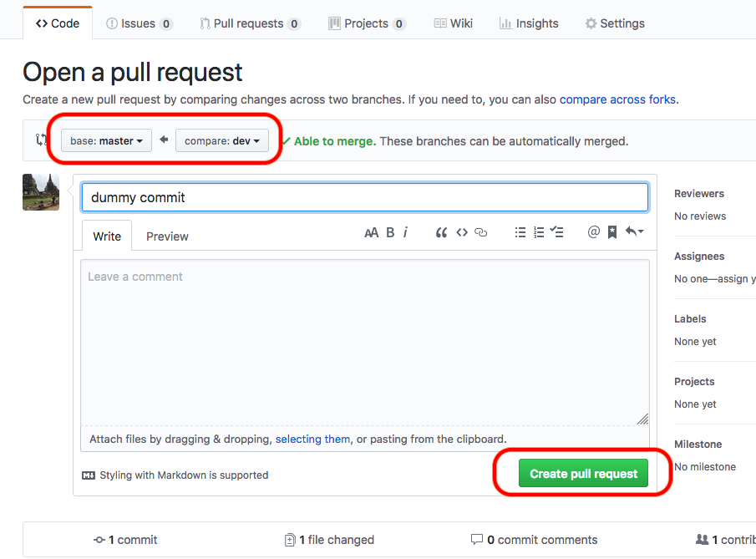The width and height of the screenshot is (756, 559).
Task: Open the Assignees sidebar section
Action: (x=699, y=257)
